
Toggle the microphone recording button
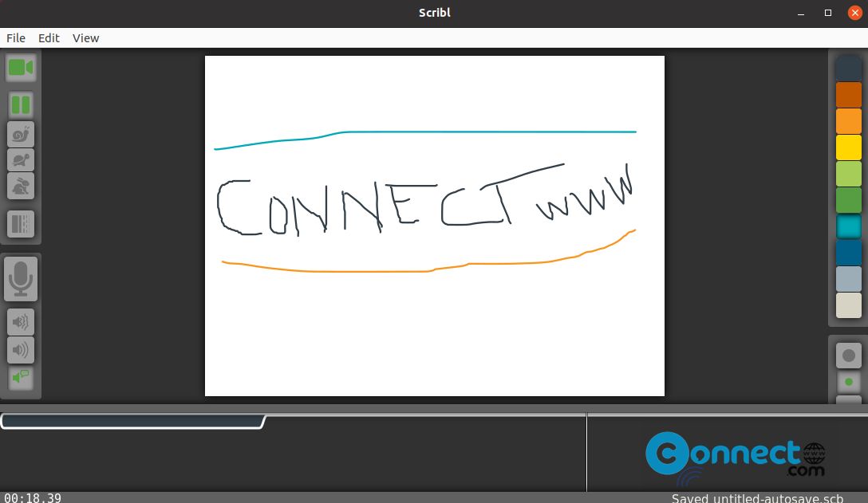pos(21,279)
